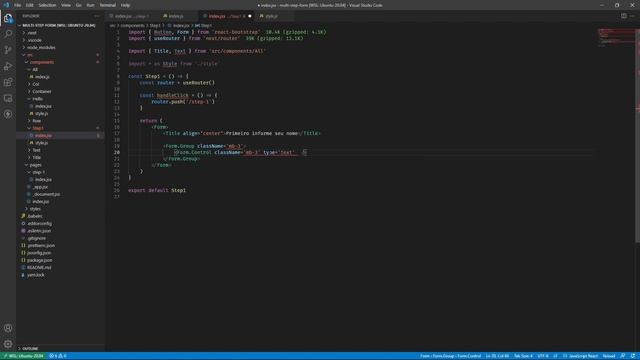Screen dimensions: 640x360
Task: Open the Run menu
Action: (91, 5)
